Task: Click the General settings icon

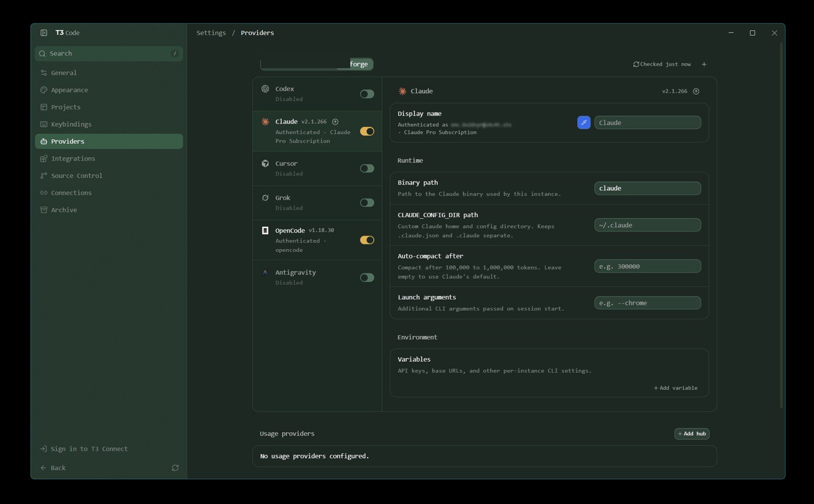Action: (x=44, y=73)
